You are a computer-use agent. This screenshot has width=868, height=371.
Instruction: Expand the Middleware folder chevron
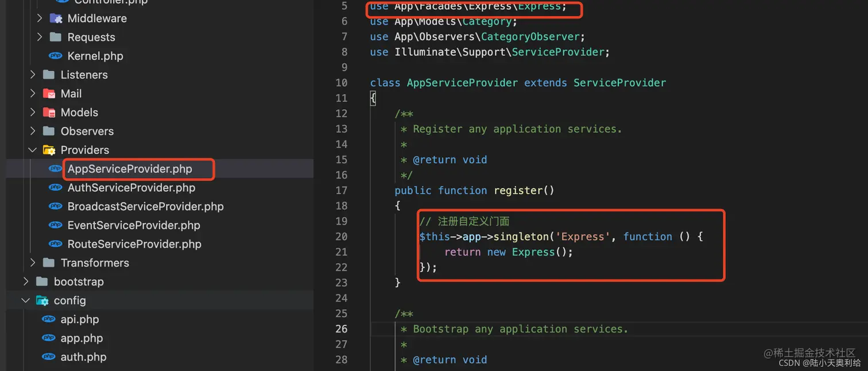tap(40, 18)
